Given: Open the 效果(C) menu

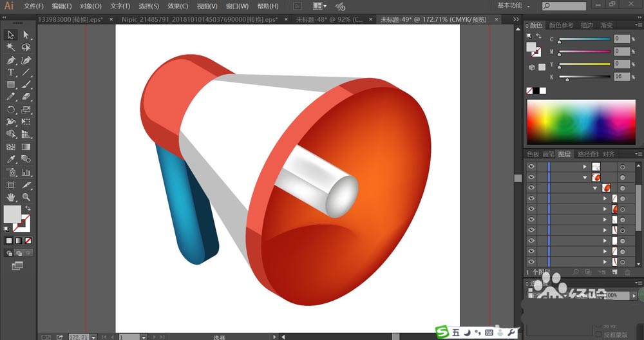Looking at the screenshot, I should point(178,6).
